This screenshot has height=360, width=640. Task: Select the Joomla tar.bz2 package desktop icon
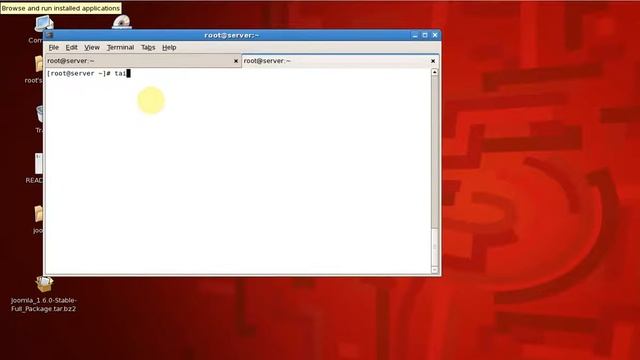44,284
